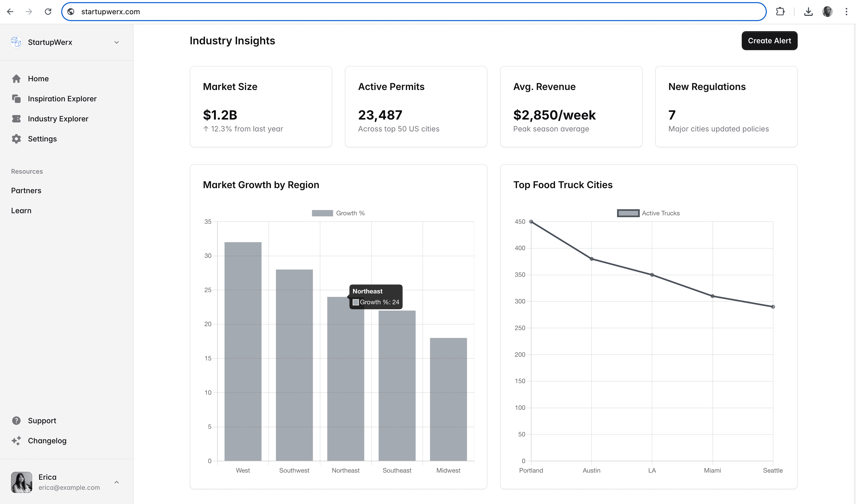Open the Partners resource link
This screenshot has height=504, width=856.
pyautogui.click(x=26, y=191)
